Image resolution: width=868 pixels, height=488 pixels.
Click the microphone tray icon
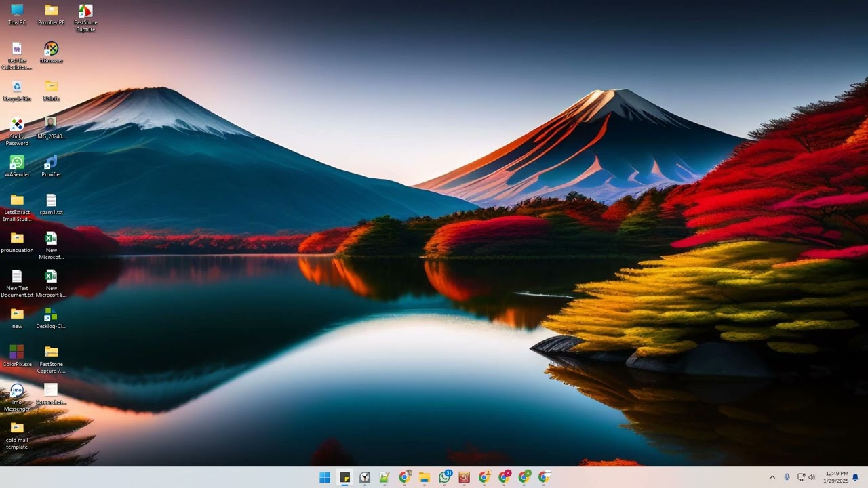(x=787, y=477)
